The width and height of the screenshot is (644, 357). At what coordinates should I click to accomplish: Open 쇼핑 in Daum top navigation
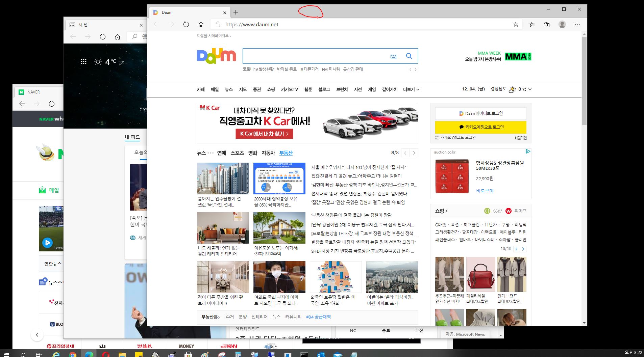[x=271, y=89]
